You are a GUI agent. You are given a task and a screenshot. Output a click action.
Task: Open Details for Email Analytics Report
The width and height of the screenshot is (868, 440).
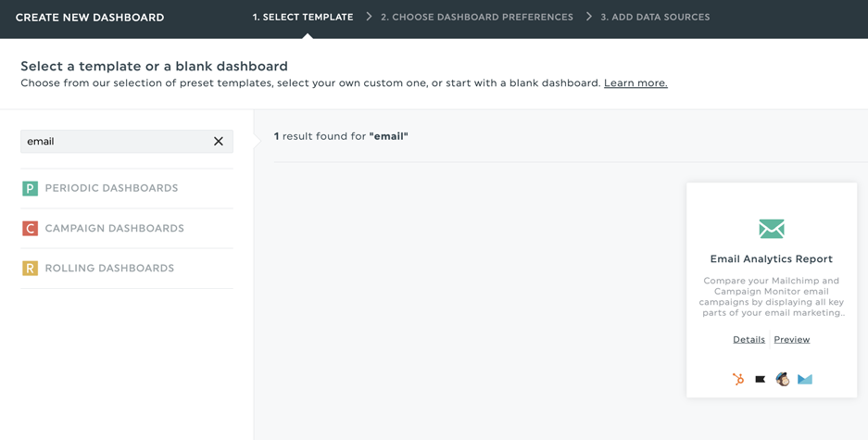[749, 339]
